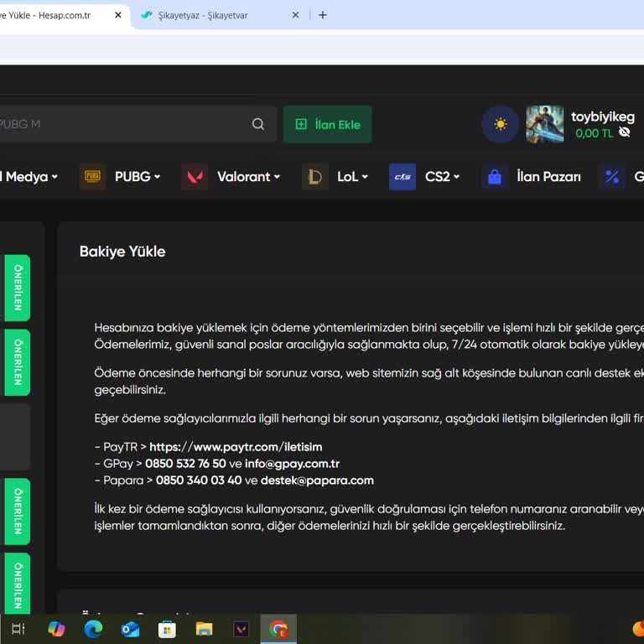Expand the CS2 dropdown

[443, 177]
